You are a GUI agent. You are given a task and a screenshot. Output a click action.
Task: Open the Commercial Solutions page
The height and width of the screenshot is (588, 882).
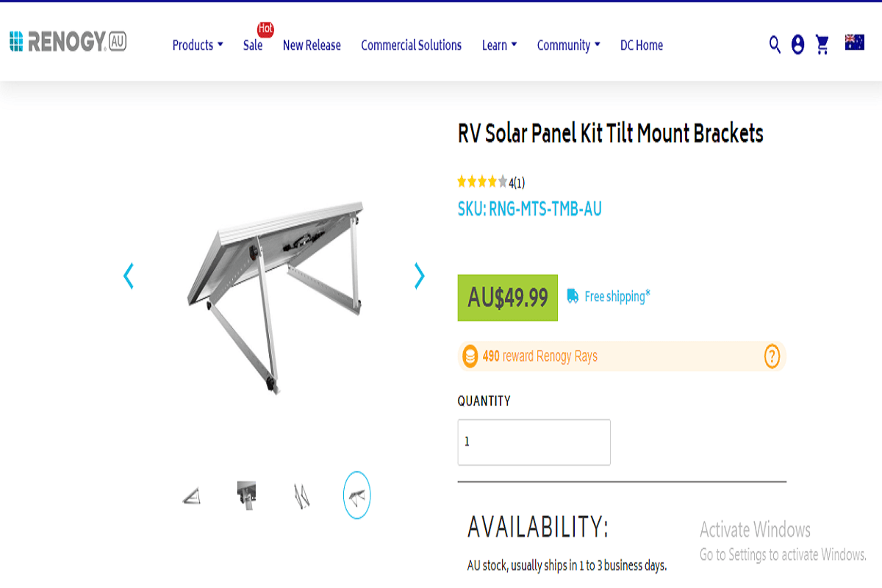point(411,45)
